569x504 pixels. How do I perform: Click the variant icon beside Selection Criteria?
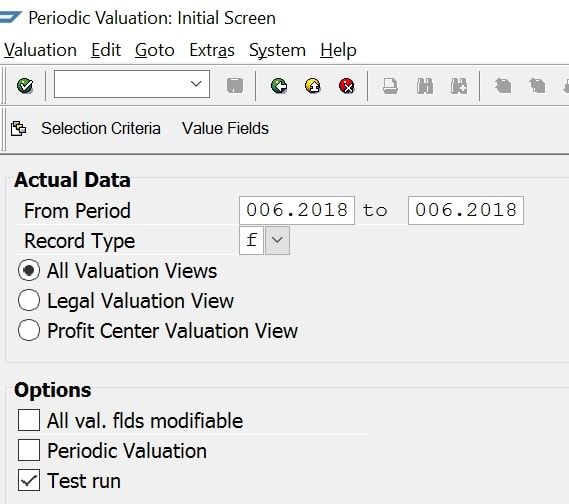(19, 128)
